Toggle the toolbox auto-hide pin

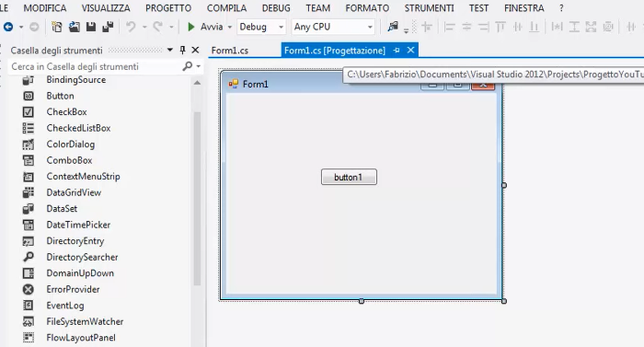(x=183, y=50)
